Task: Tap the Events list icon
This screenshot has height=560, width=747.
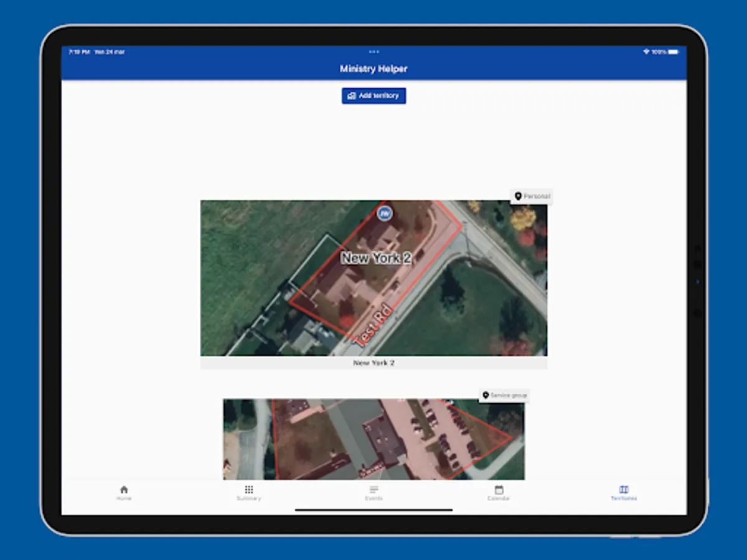Action: coord(374,490)
